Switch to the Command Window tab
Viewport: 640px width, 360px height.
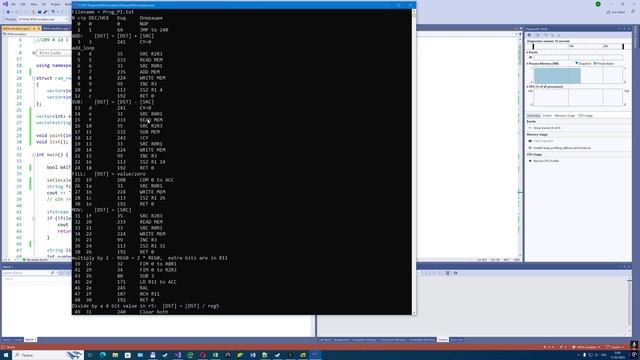pyautogui.click(x=393, y=340)
